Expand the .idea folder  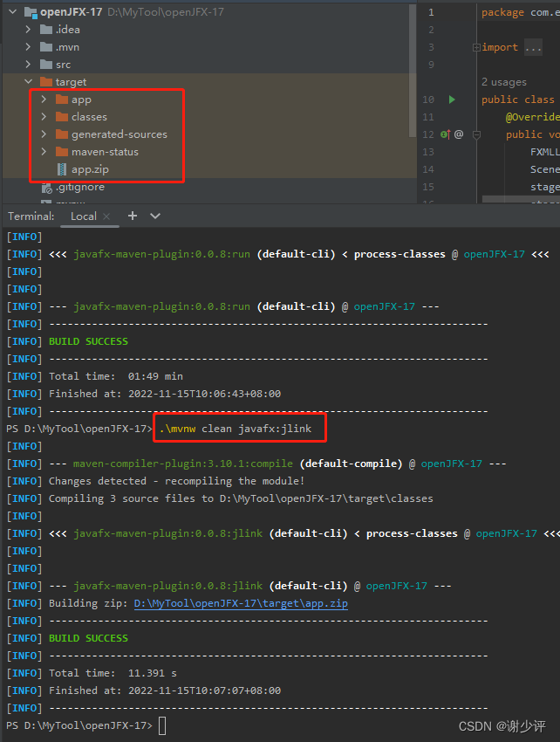coord(28,30)
